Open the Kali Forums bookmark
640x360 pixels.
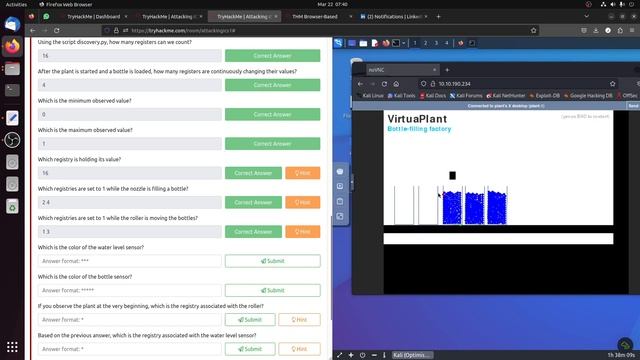[466, 96]
